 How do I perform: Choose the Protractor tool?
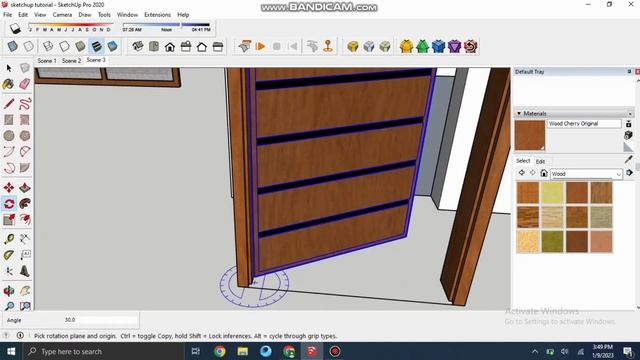coord(9,255)
